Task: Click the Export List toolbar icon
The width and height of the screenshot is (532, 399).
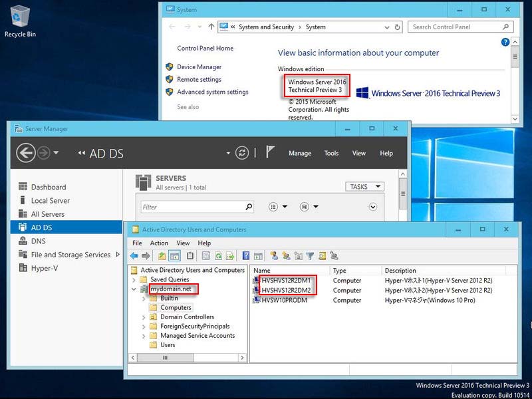Action: pyautogui.click(x=230, y=256)
